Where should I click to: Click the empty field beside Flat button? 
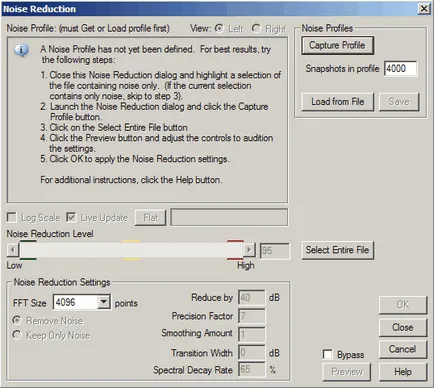[229, 218]
